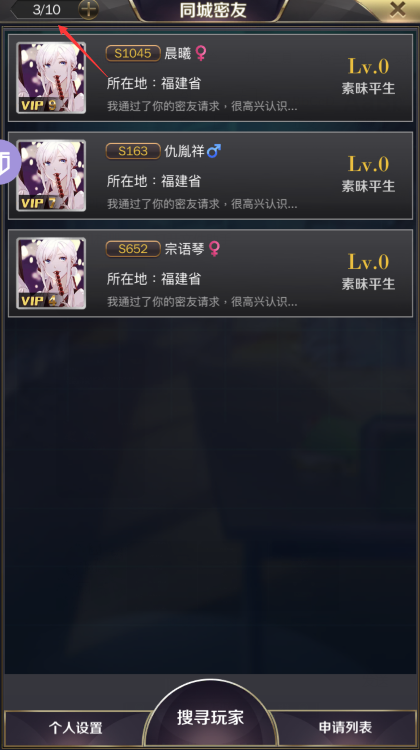
Task: Open 仇胤祥's VIP 7 avatar
Action: click(51, 176)
